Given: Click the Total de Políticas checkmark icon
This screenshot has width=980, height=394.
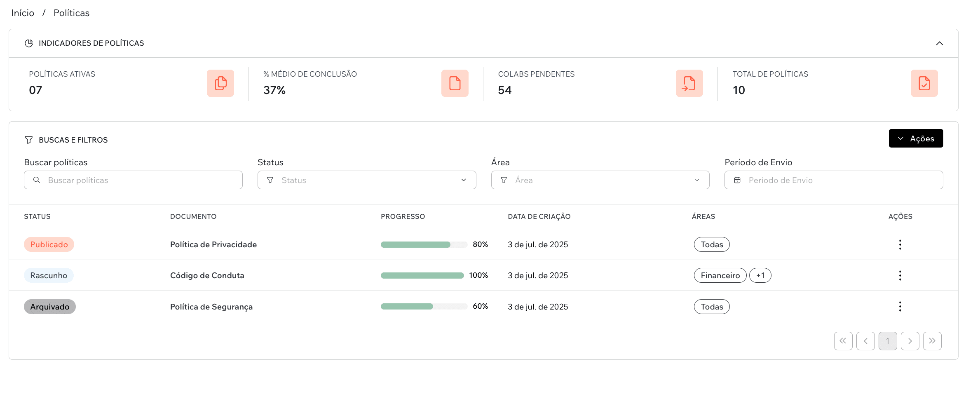Looking at the screenshot, I should coord(924,83).
